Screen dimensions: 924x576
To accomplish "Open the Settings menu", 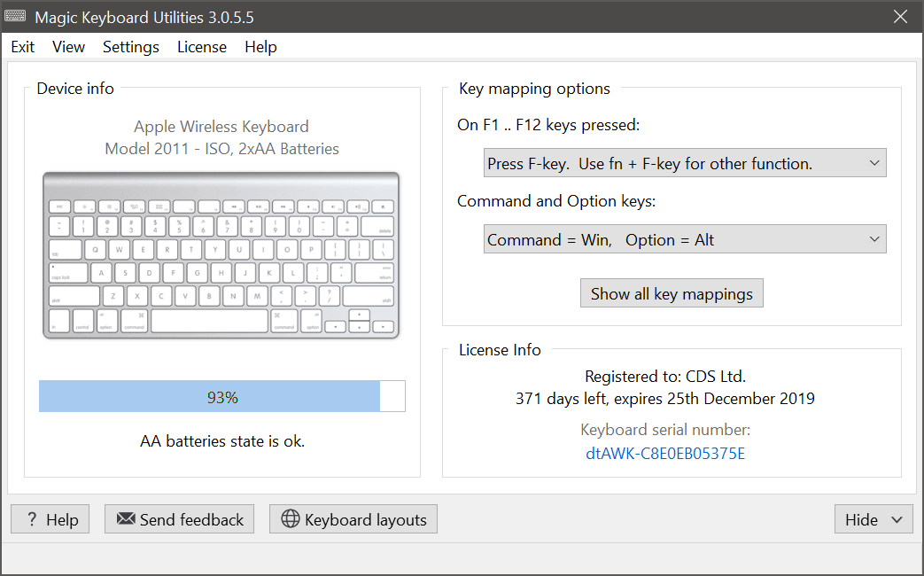I will click(x=130, y=46).
